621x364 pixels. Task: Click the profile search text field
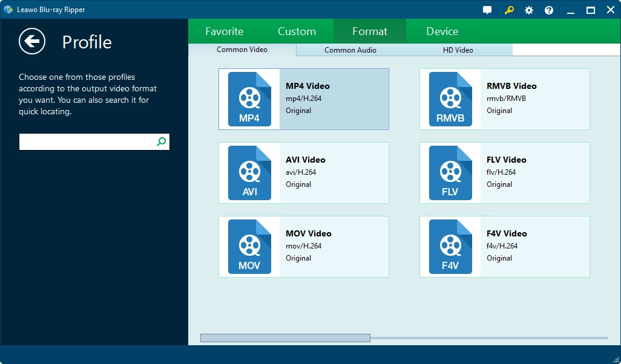click(x=87, y=142)
